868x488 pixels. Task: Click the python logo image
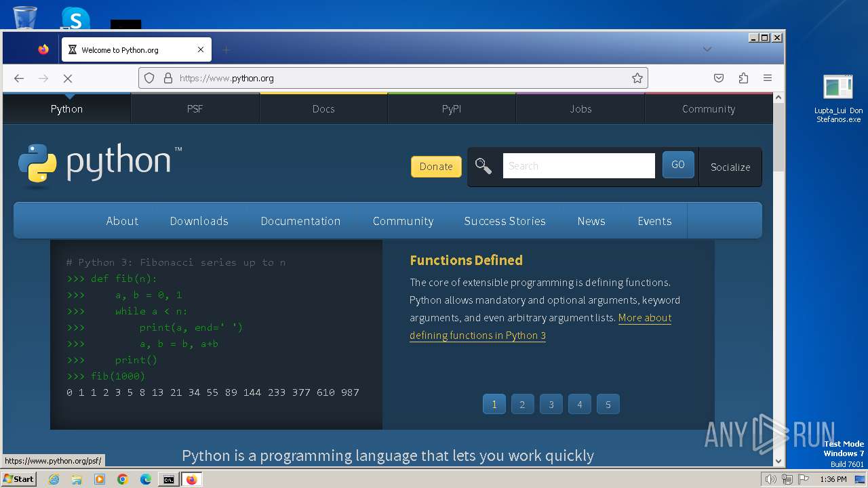coord(100,163)
